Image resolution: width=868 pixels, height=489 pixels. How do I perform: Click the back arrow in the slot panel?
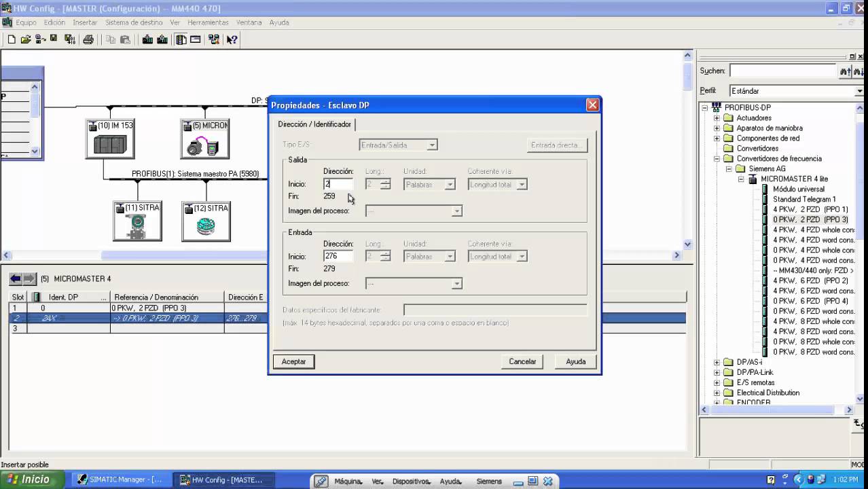(x=16, y=278)
